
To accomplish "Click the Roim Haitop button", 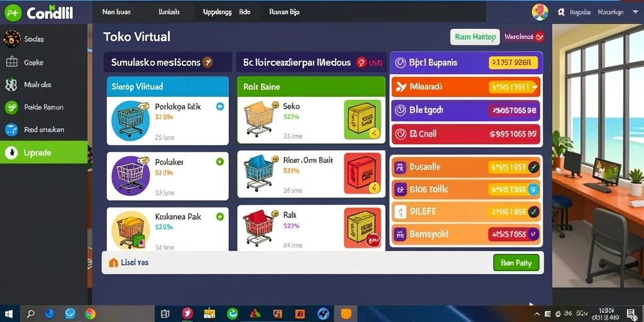I will tap(475, 37).
